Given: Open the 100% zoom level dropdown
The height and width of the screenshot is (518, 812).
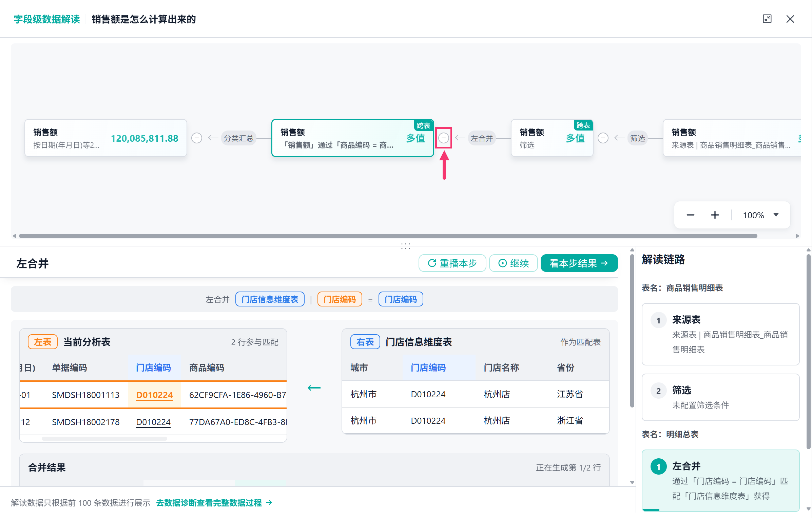Looking at the screenshot, I should click(760, 215).
